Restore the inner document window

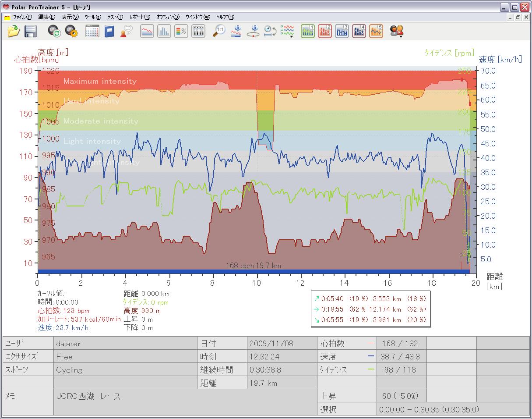[x=518, y=17]
